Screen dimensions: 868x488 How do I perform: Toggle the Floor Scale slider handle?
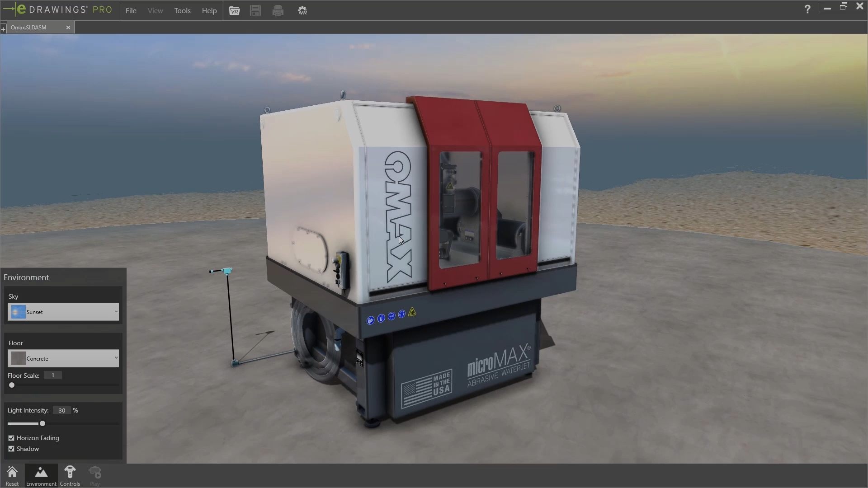(x=11, y=385)
